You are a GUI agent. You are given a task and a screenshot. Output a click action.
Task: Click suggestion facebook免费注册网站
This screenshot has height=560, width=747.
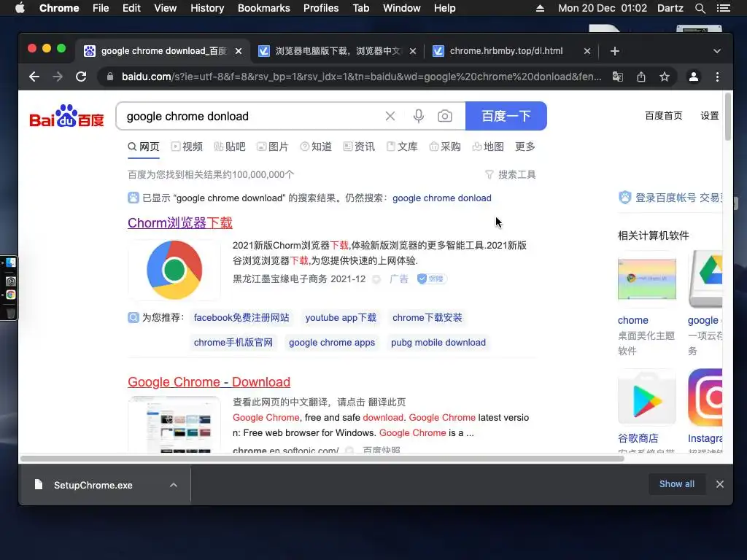point(241,318)
